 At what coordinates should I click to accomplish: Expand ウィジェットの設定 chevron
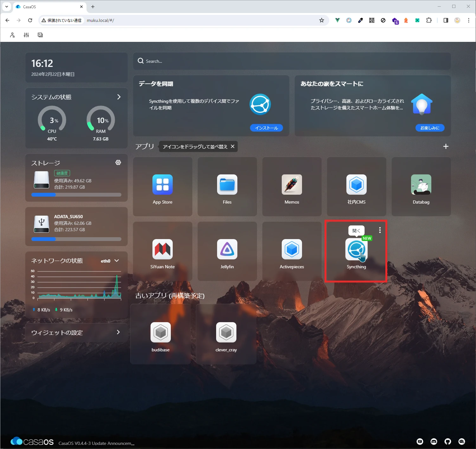tap(118, 332)
